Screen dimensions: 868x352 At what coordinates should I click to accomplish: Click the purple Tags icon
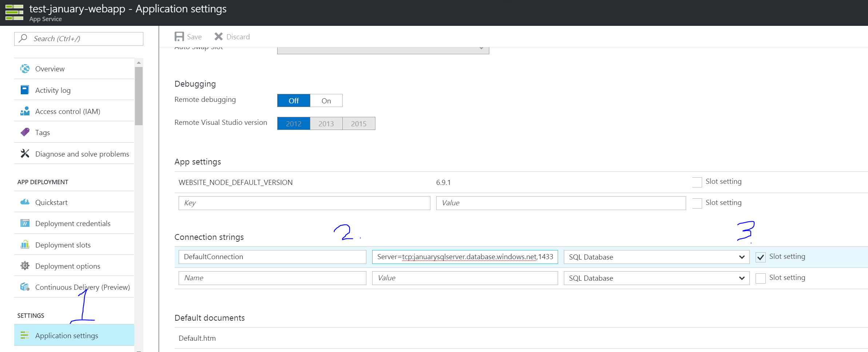[25, 132]
